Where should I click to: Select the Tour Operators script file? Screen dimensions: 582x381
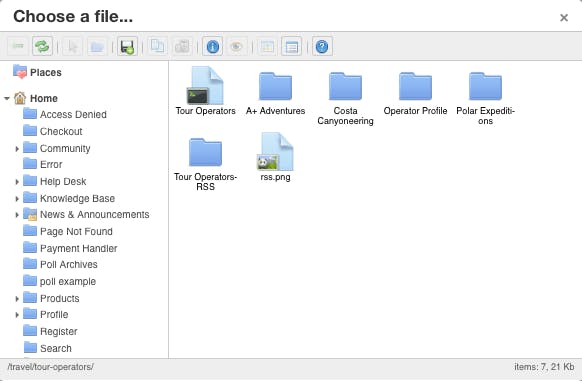205,91
